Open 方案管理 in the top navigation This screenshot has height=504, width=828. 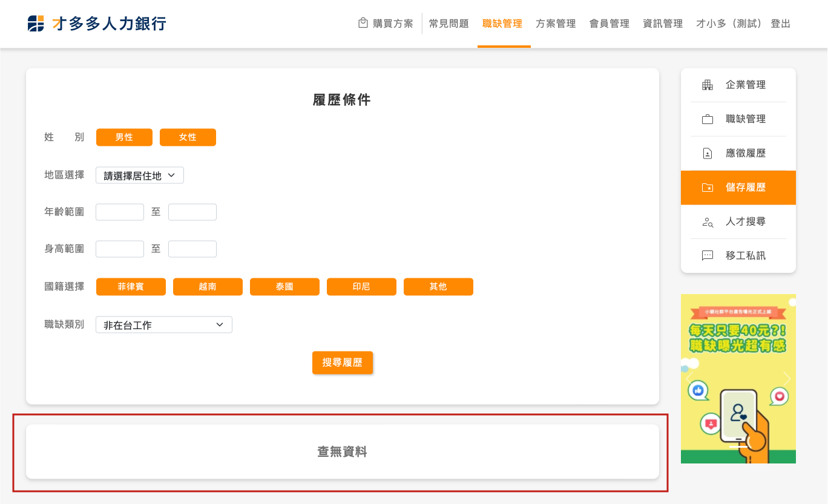click(556, 24)
